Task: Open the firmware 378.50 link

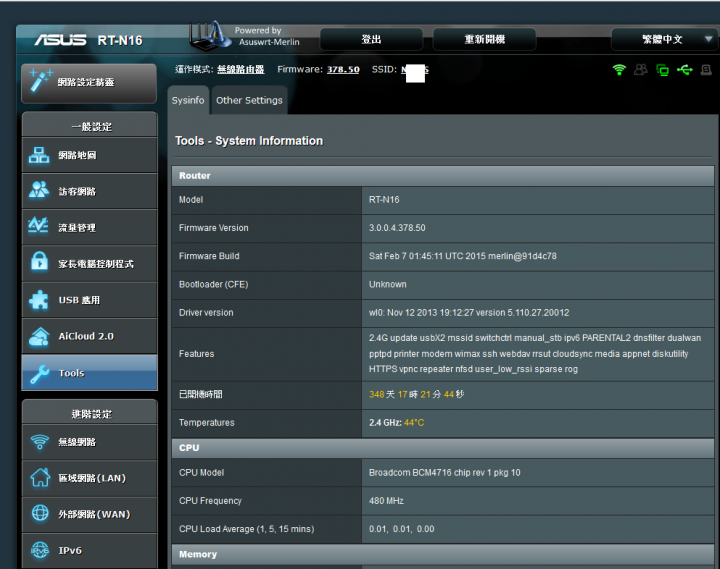Action: 343,69
